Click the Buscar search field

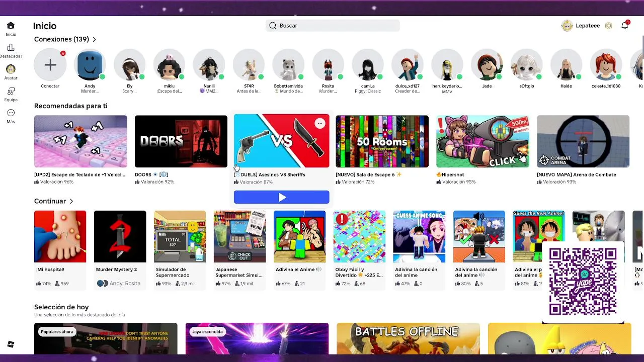coord(333,26)
